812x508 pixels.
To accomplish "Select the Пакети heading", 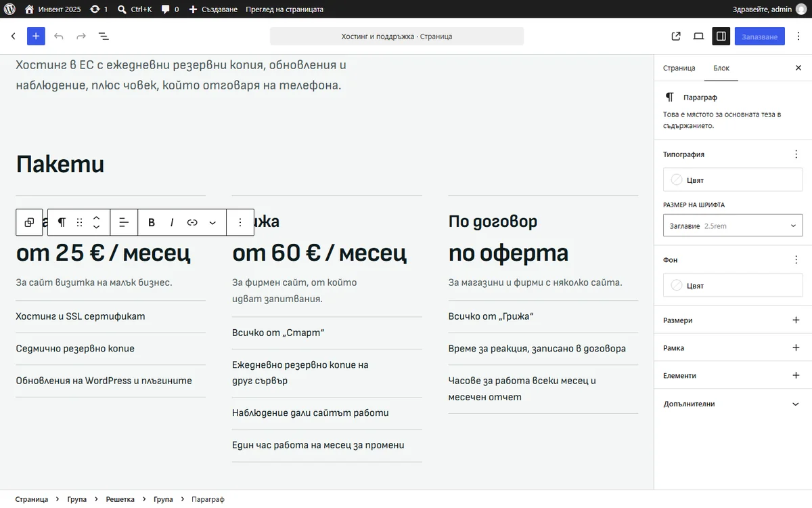I will (x=60, y=164).
